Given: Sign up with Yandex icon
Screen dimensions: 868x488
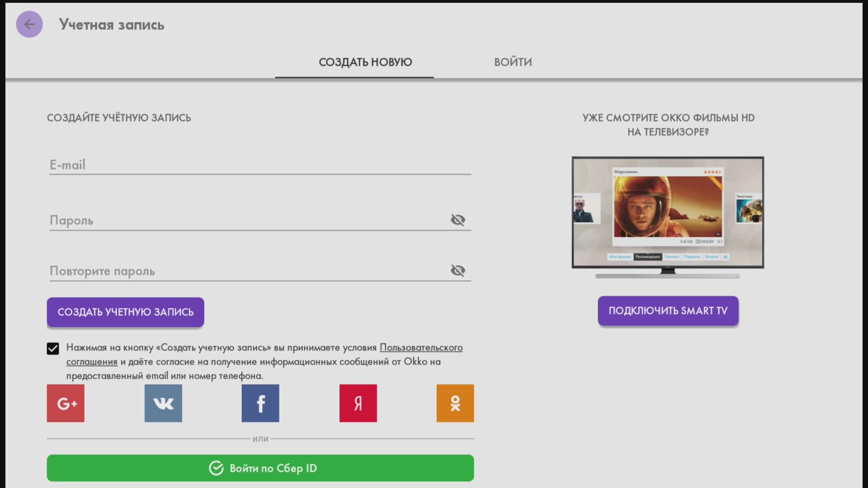Looking at the screenshot, I should [x=358, y=403].
